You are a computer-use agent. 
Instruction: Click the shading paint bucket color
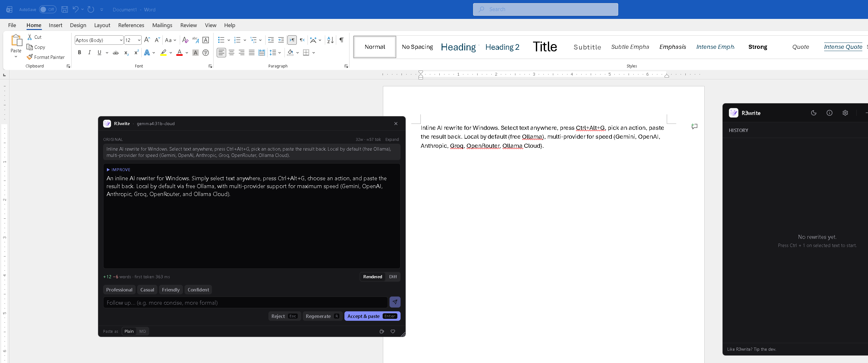click(x=290, y=53)
